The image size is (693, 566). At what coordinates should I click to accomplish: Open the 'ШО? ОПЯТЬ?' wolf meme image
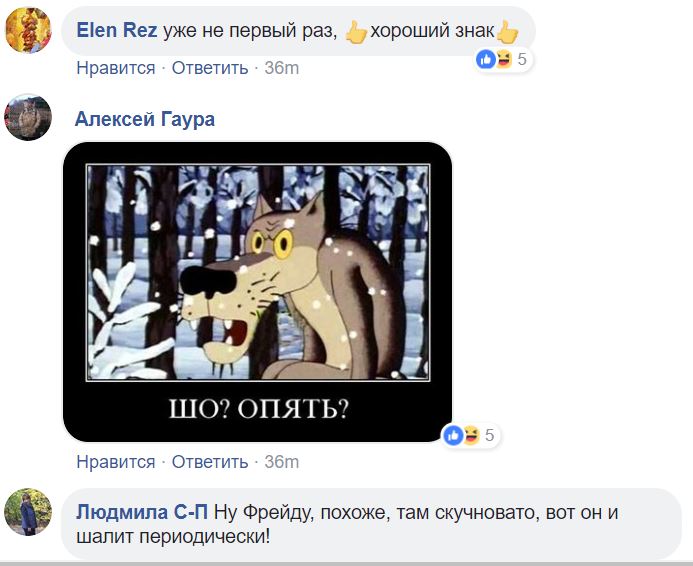(257, 292)
